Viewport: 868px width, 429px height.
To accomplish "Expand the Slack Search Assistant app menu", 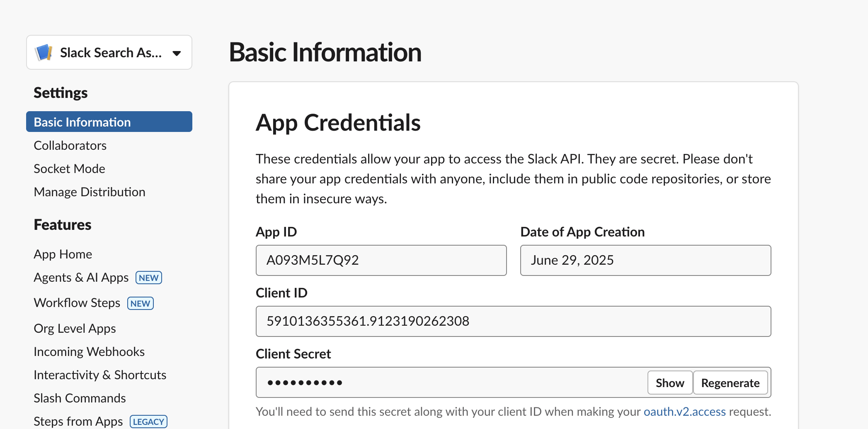I will (109, 52).
